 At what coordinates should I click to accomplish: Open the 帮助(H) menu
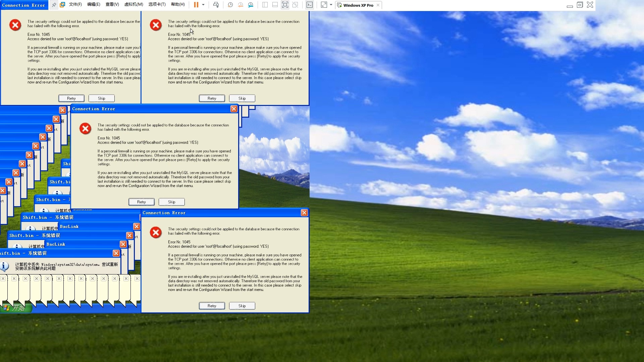point(178,5)
